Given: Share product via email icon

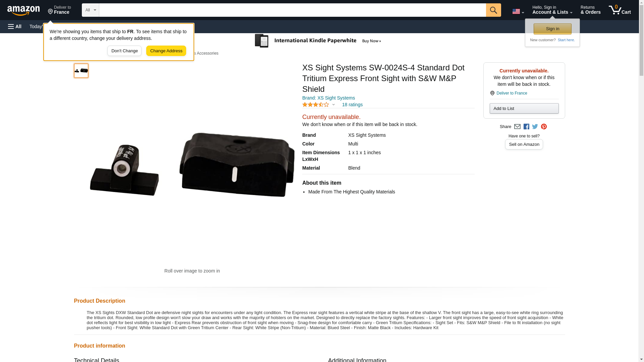Looking at the screenshot, I should click(x=517, y=127).
